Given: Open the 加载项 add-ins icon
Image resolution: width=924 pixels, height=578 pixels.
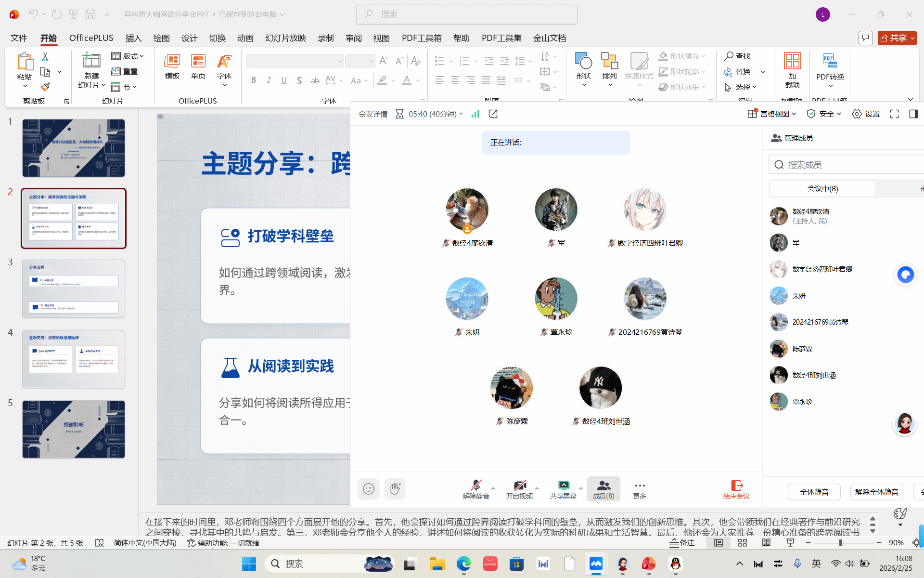Looking at the screenshot, I should coord(792,61).
